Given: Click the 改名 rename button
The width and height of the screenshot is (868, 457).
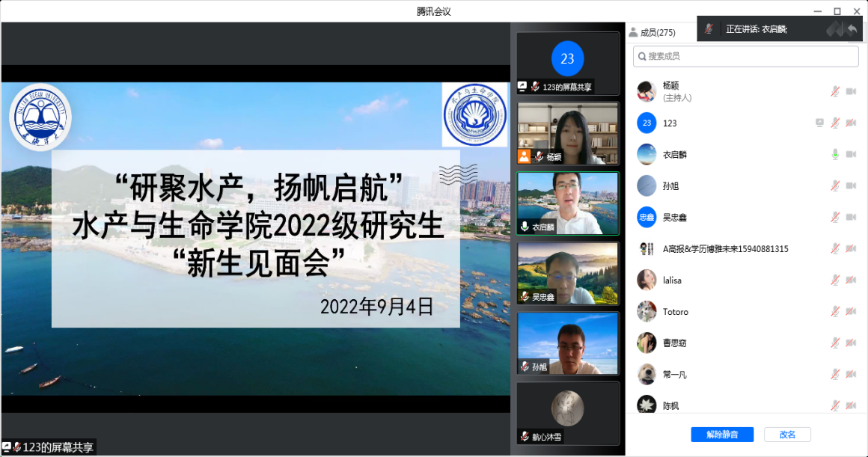Looking at the screenshot, I should coord(787,435).
